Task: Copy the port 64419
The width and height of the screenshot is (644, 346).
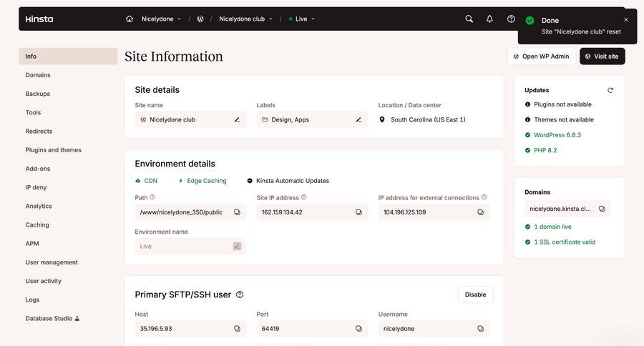Action: click(x=358, y=329)
